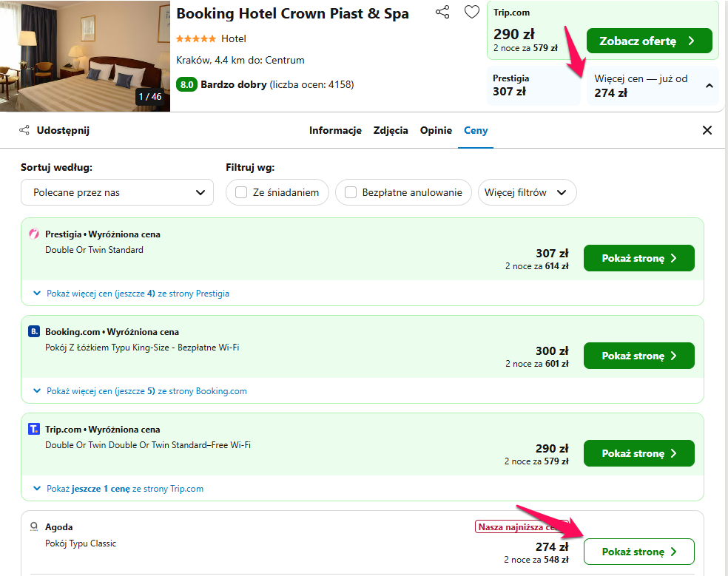Image resolution: width=728 pixels, height=576 pixels.
Task: Click the 1 / 46 photo counter
Action: tap(150, 97)
